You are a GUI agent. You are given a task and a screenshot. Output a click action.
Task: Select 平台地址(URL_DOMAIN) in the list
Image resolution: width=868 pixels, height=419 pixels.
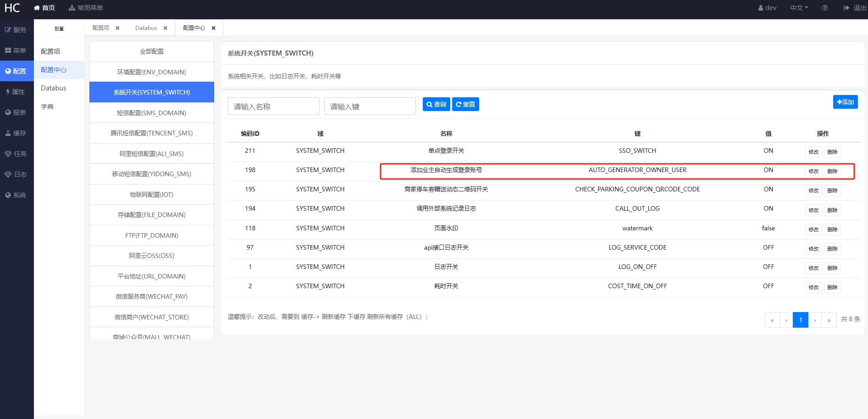[x=152, y=276]
